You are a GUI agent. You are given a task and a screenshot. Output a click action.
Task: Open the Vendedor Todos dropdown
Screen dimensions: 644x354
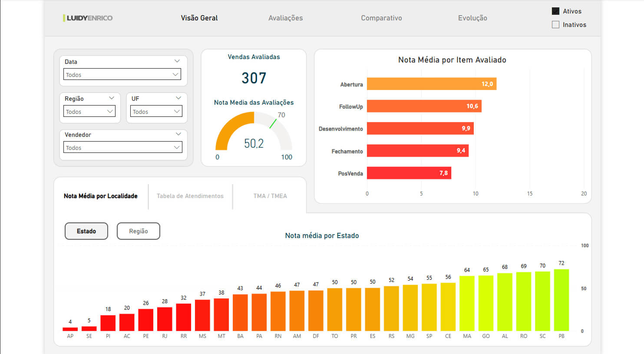122,148
